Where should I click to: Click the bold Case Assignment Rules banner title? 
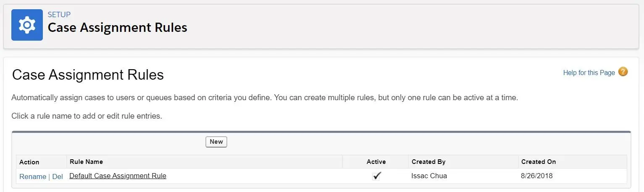point(118,28)
